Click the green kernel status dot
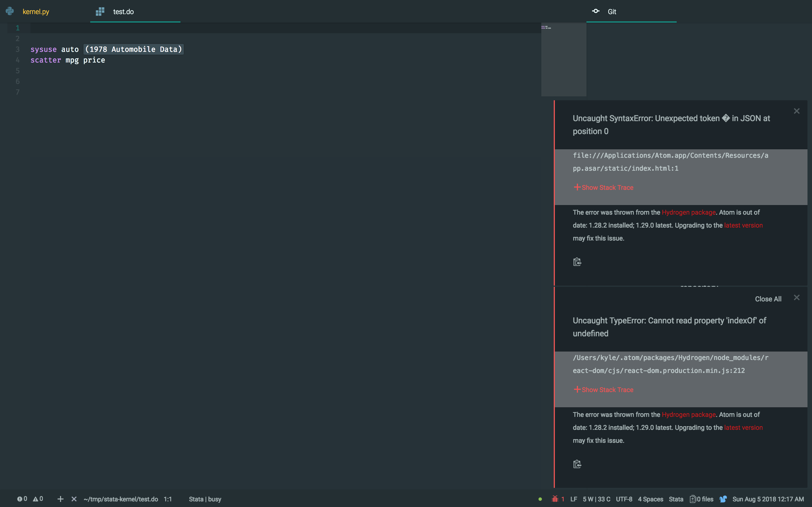The width and height of the screenshot is (812, 507). pos(540,499)
